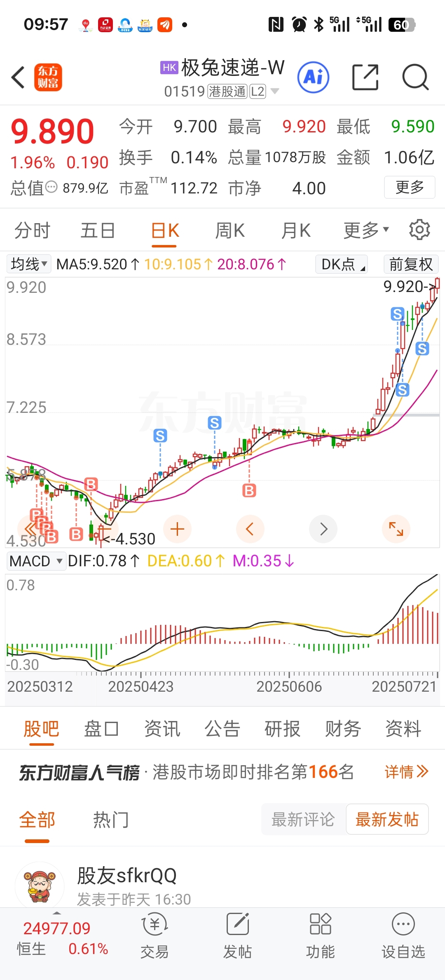Tap the alarm status bar icon
Viewport: 445px width, 980px height.
(299, 24)
